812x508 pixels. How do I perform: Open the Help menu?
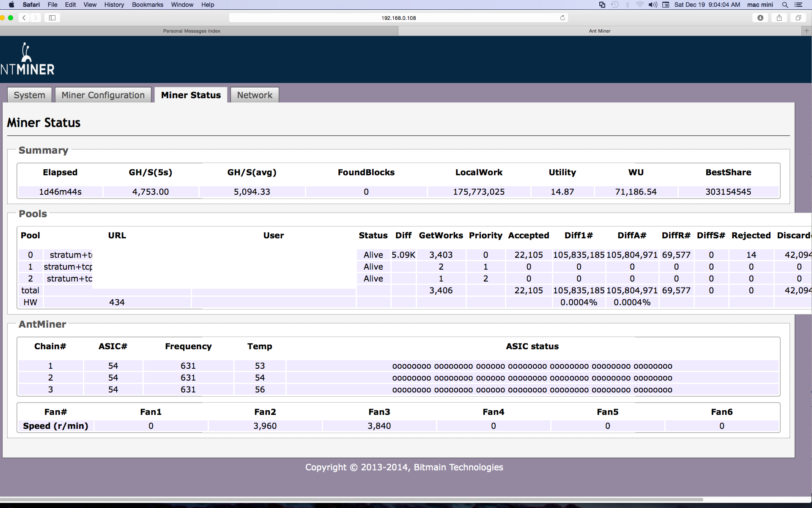[x=208, y=5]
